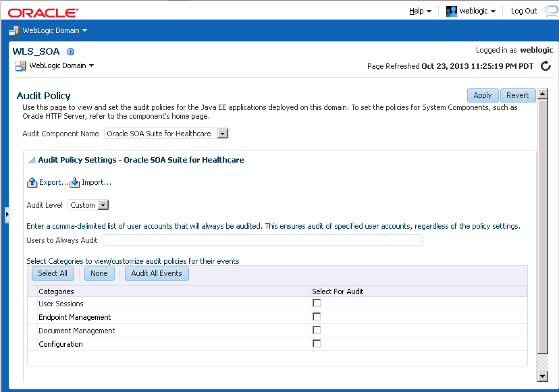Click the weblogic user avatar icon
The width and height of the screenshot is (559, 392).
coord(452,11)
